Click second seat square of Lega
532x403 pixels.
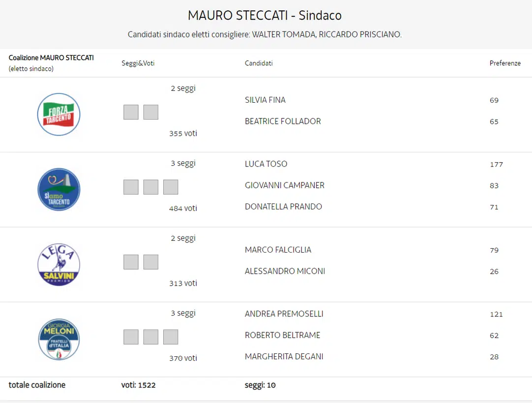151,262
